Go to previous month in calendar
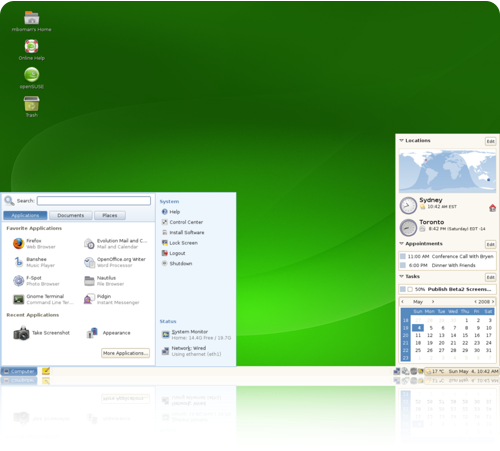 (x=403, y=302)
